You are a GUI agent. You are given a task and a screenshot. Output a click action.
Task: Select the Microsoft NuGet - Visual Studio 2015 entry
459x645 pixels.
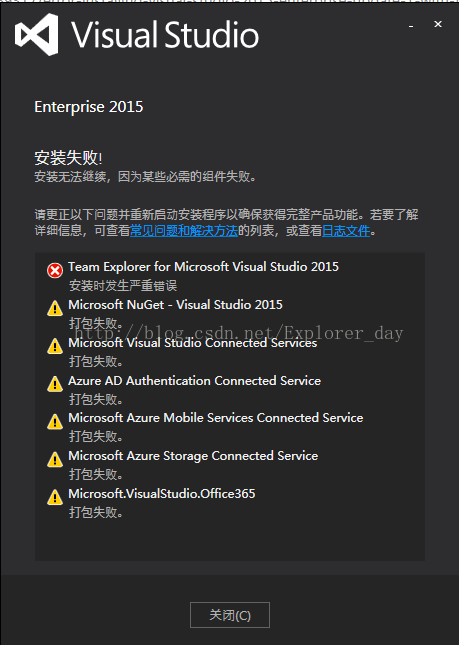pyautogui.click(x=176, y=305)
